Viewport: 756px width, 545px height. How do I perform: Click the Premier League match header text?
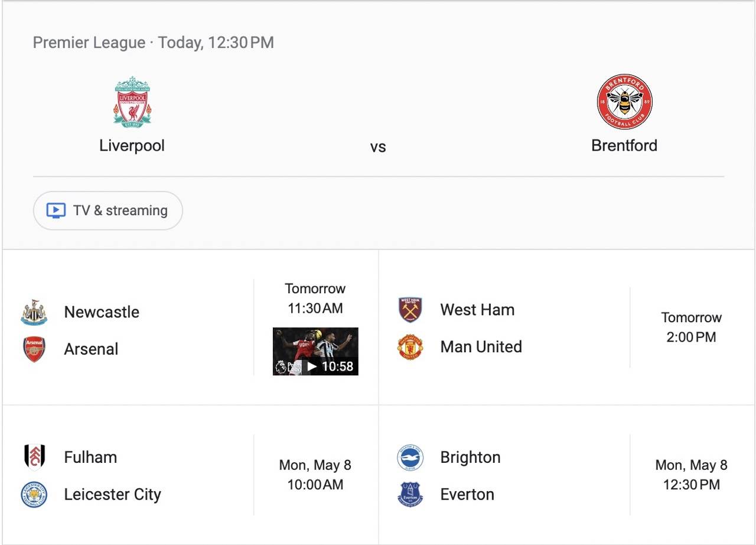pos(154,43)
